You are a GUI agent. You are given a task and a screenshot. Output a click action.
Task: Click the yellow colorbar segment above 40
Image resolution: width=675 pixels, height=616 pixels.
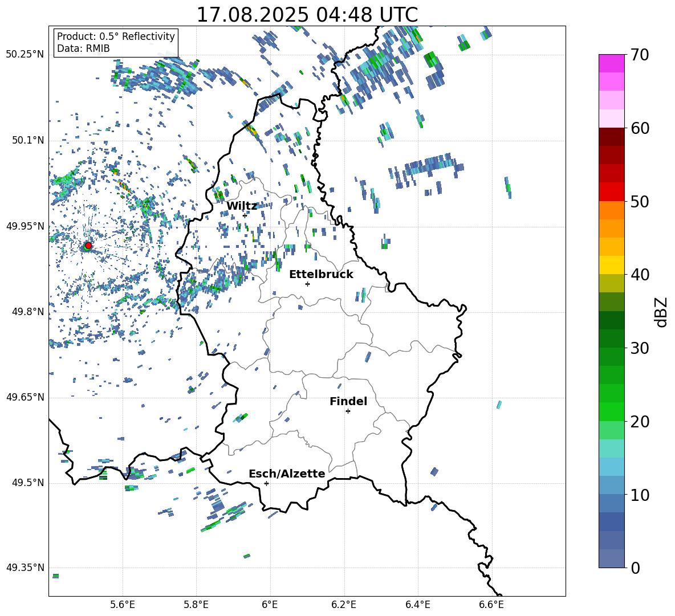611,265
